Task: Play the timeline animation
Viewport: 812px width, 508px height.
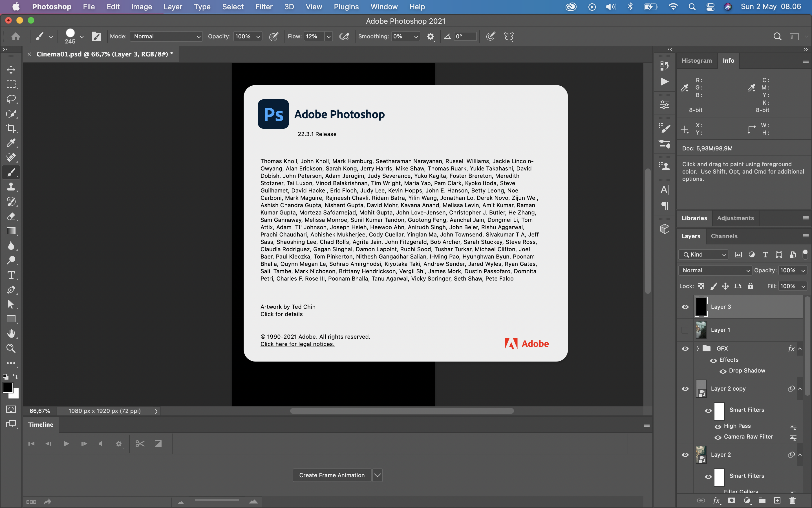Action: coord(67,443)
